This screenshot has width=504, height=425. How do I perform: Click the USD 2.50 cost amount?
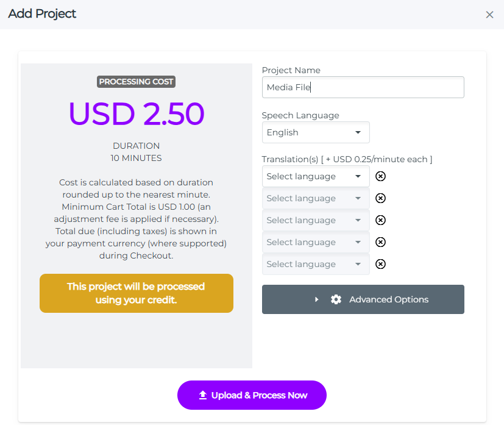[136, 113]
